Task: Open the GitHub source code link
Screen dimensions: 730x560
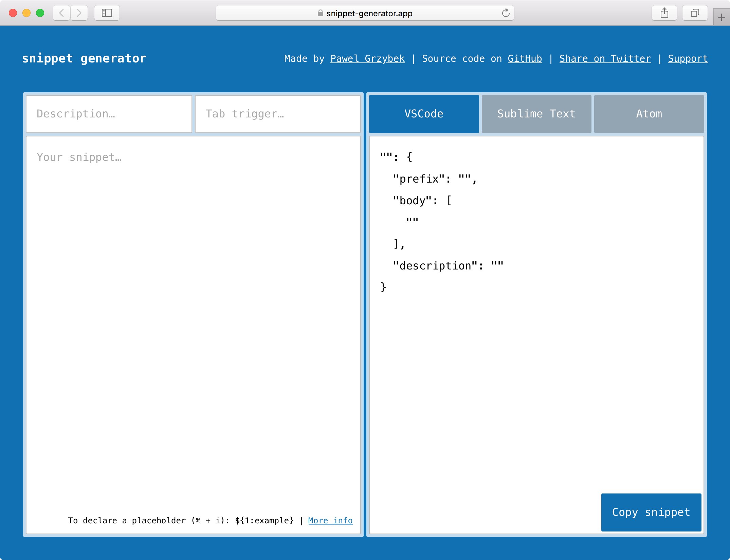Action: pyautogui.click(x=525, y=59)
